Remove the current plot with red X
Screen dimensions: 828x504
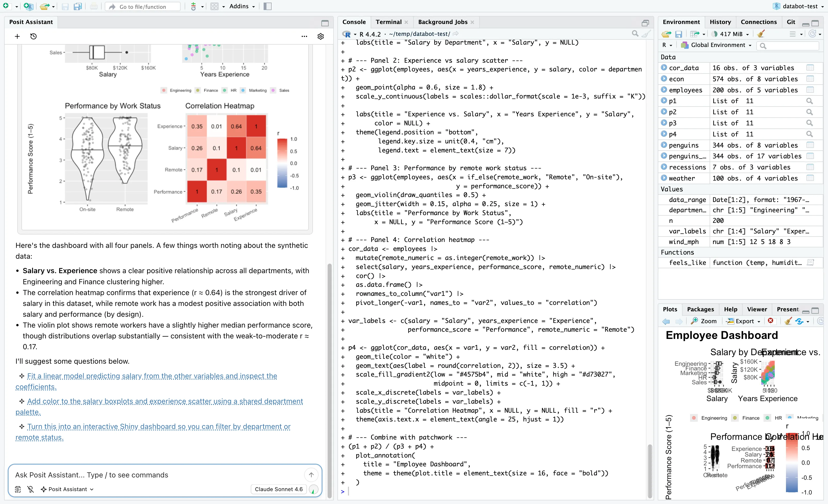pyautogui.click(x=771, y=321)
